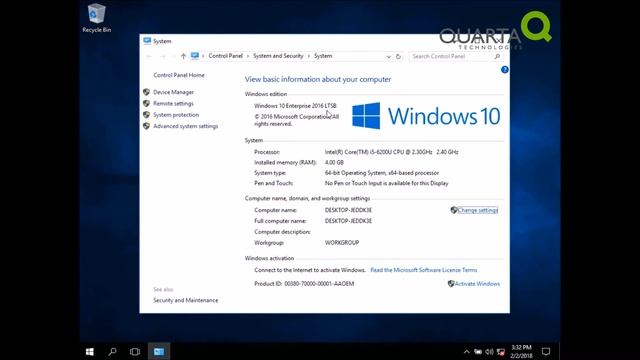Click the Product ID 00380-70000-00001-AAOEM text
640x360 pixels.
pyautogui.click(x=304, y=284)
